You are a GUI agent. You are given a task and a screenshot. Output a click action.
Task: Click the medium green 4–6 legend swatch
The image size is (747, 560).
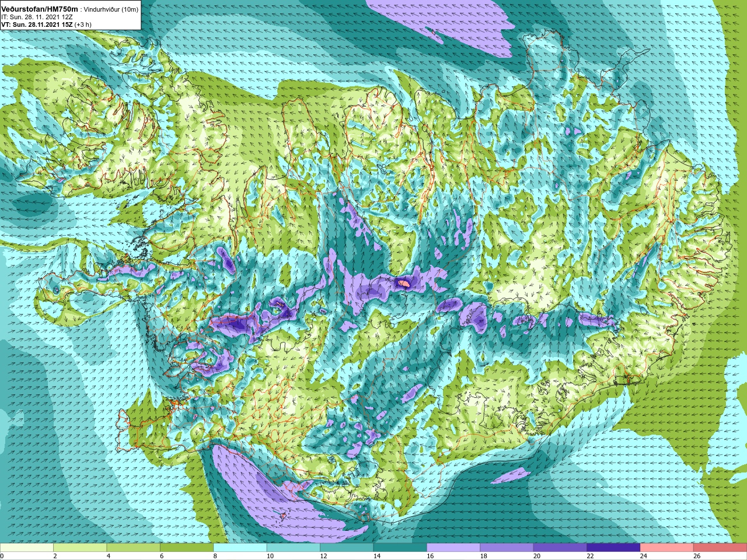tap(134, 548)
